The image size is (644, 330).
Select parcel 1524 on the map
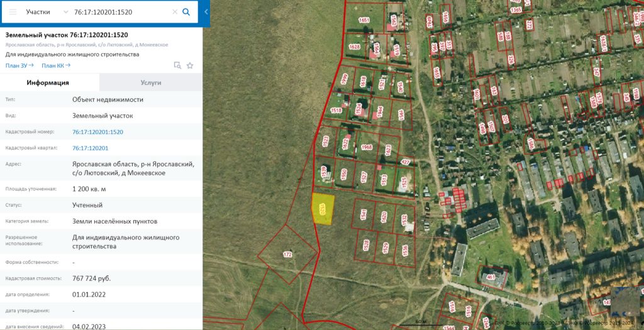tap(358, 108)
